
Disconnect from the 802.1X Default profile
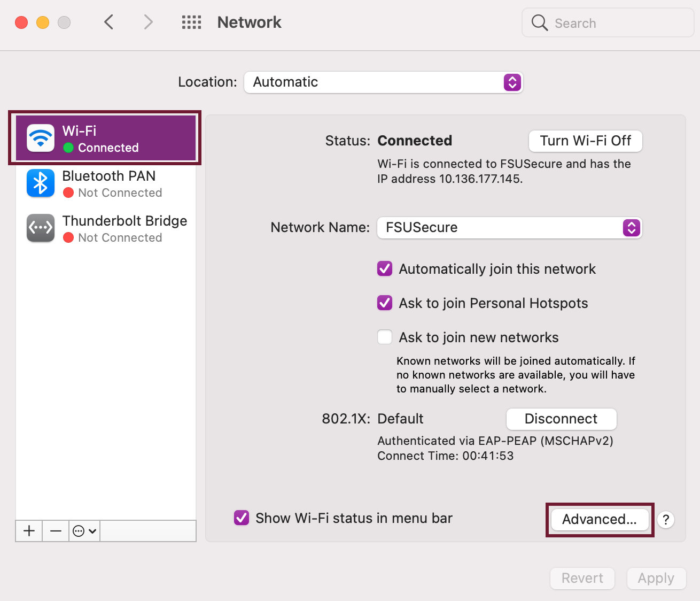coord(561,419)
